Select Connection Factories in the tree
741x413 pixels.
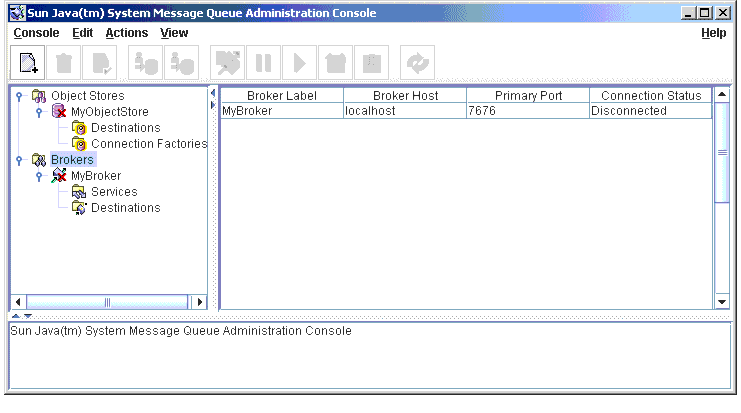click(x=149, y=144)
